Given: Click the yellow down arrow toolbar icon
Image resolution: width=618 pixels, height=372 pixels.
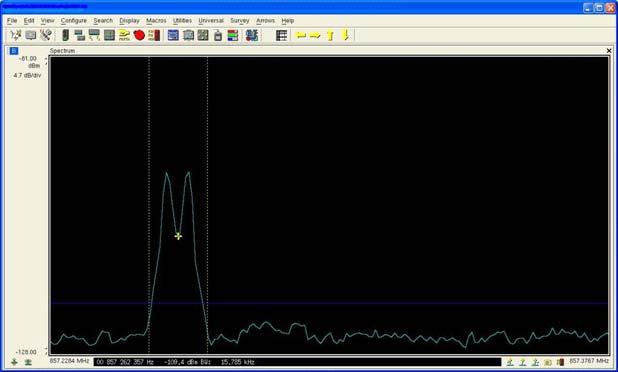Looking at the screenshot, I should pos(346,35).
